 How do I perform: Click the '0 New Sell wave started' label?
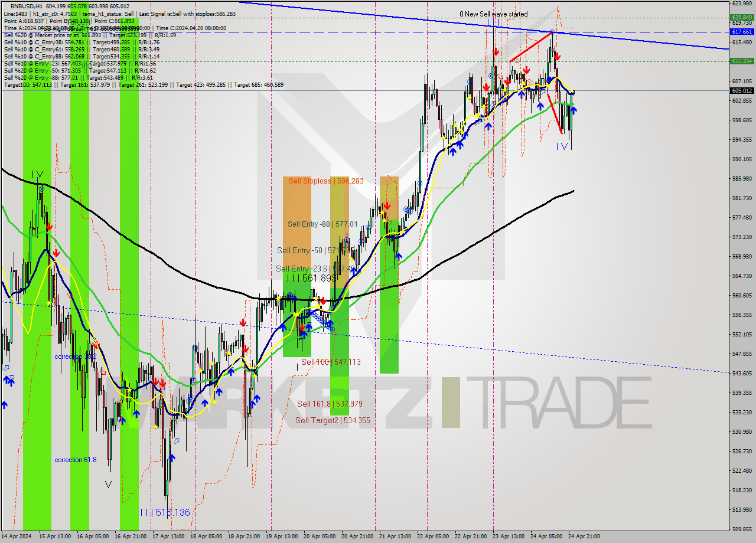coord(494,14)
